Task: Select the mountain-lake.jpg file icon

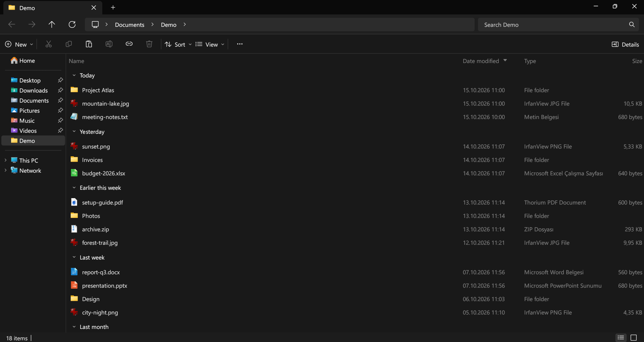Action: (x=74, y=103)
